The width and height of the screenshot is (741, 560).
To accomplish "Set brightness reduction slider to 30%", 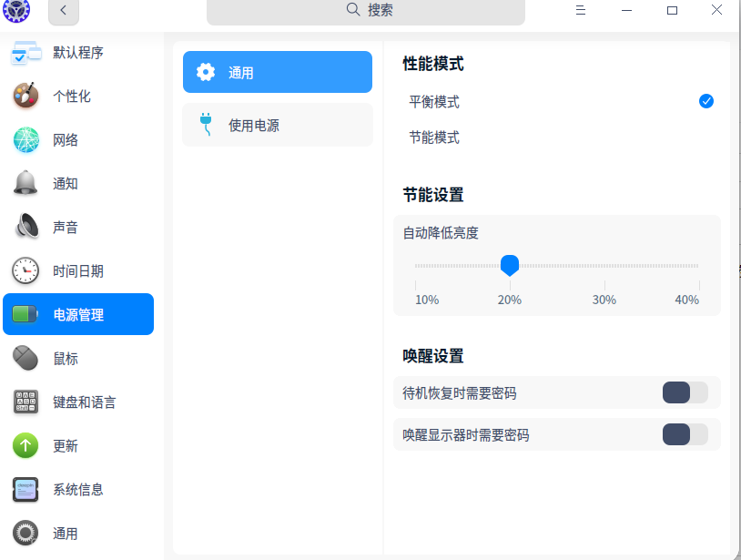I will click(604, 266).
